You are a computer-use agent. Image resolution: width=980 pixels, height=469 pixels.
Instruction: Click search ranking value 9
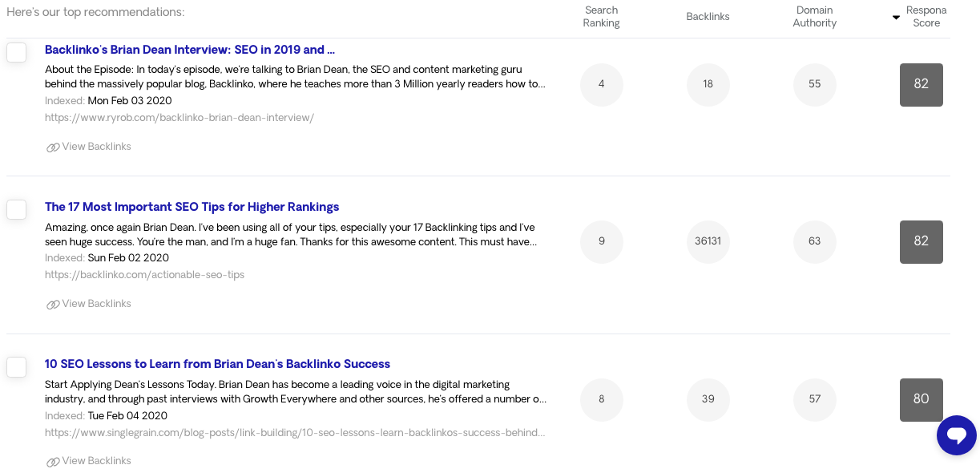pyautogui.click(x=602, y=241)
